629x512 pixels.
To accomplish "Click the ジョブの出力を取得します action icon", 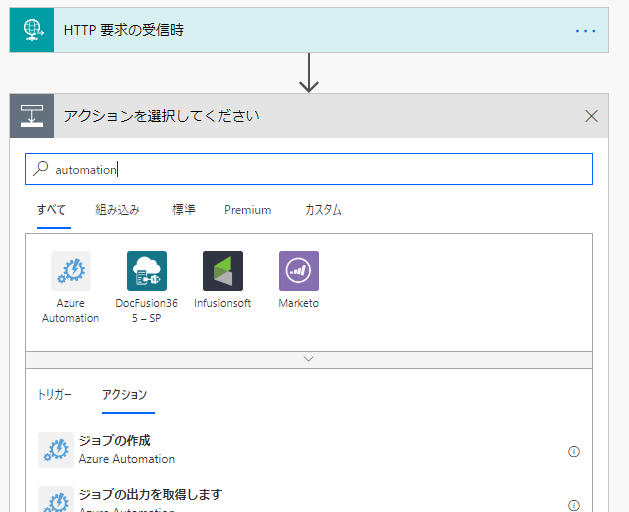I will coord(56,500).
